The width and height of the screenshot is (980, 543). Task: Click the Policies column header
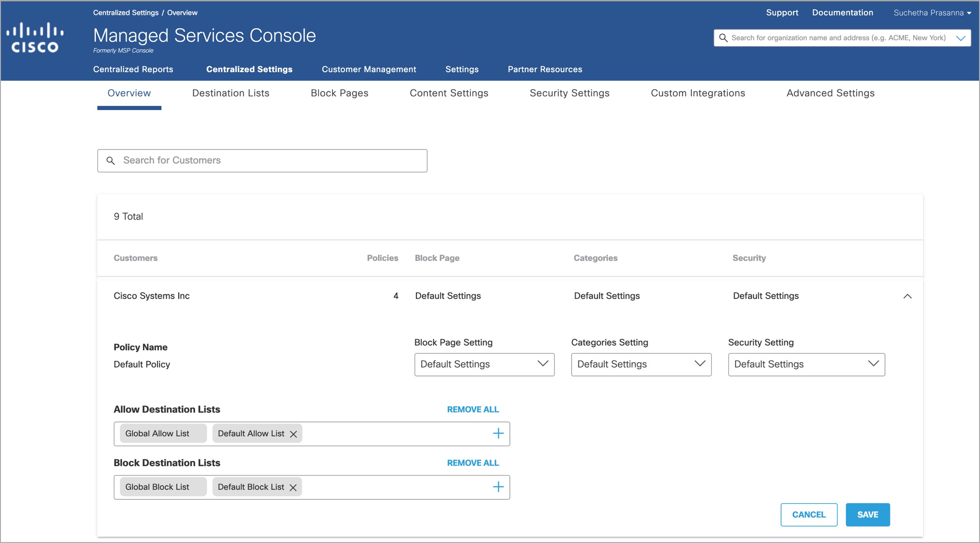(383, 258)
